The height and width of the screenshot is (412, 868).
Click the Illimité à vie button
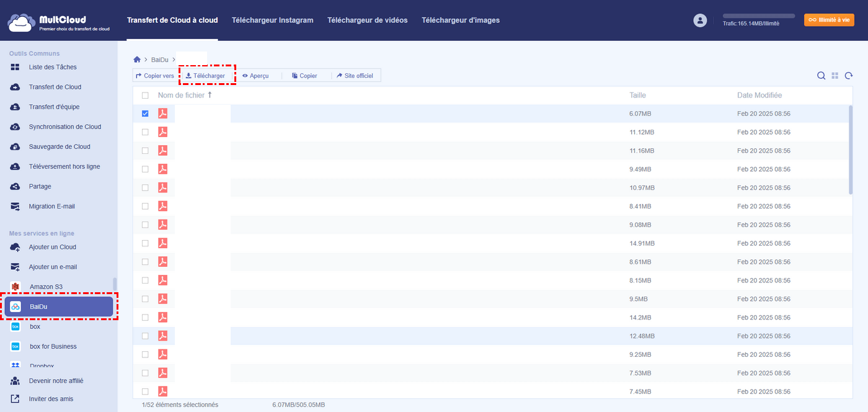point(829,20)
